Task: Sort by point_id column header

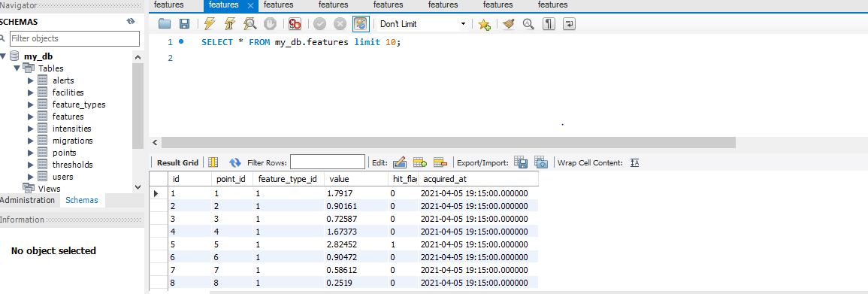Action: [232, 179]
